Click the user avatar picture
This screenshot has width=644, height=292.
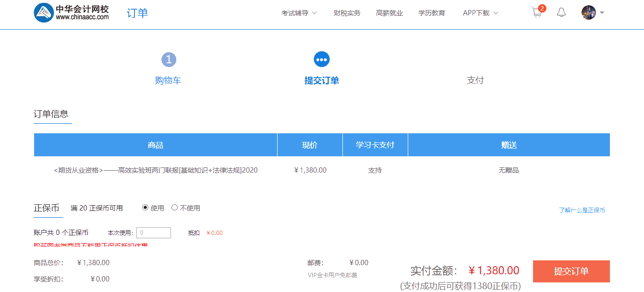pyautogui.click(x=588, y=13)
